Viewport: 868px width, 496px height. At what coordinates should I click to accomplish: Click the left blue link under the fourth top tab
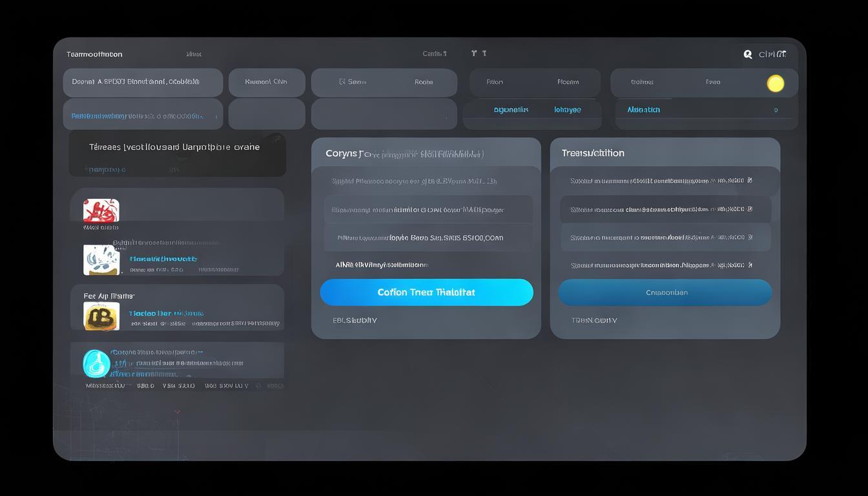tap(511, 110)
